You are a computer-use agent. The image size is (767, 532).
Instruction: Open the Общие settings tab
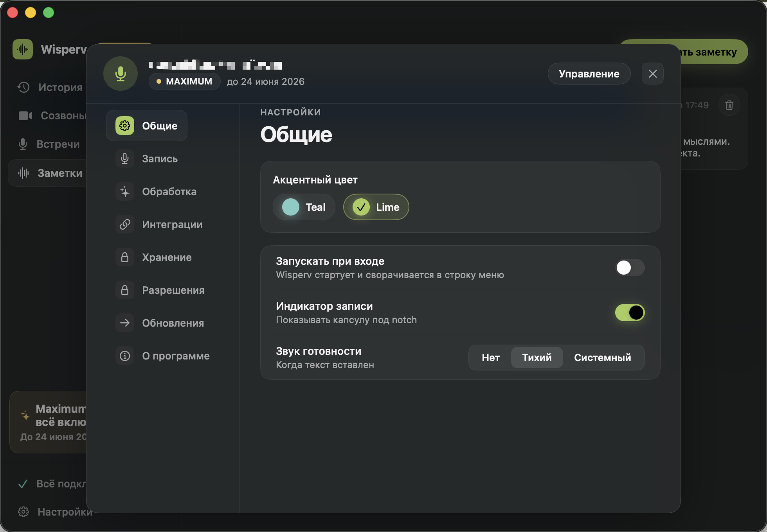click(x=147, y=126)
